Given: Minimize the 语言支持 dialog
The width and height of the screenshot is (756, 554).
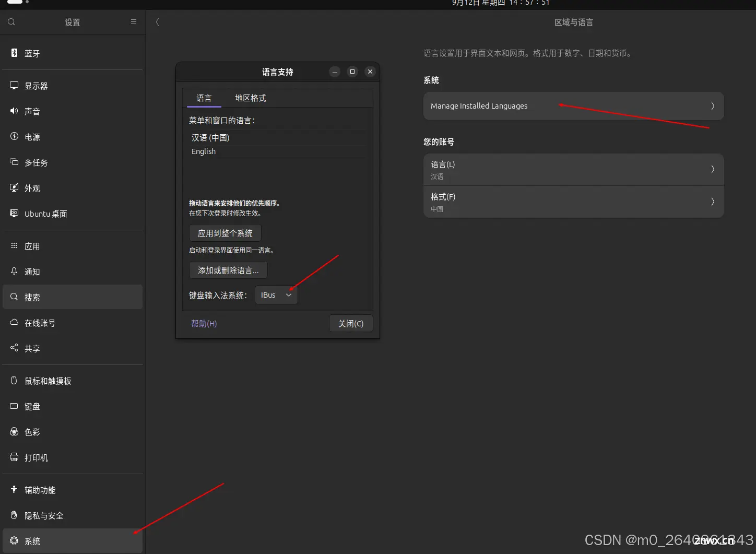Looking at the screenshot, I should (335, 72).
